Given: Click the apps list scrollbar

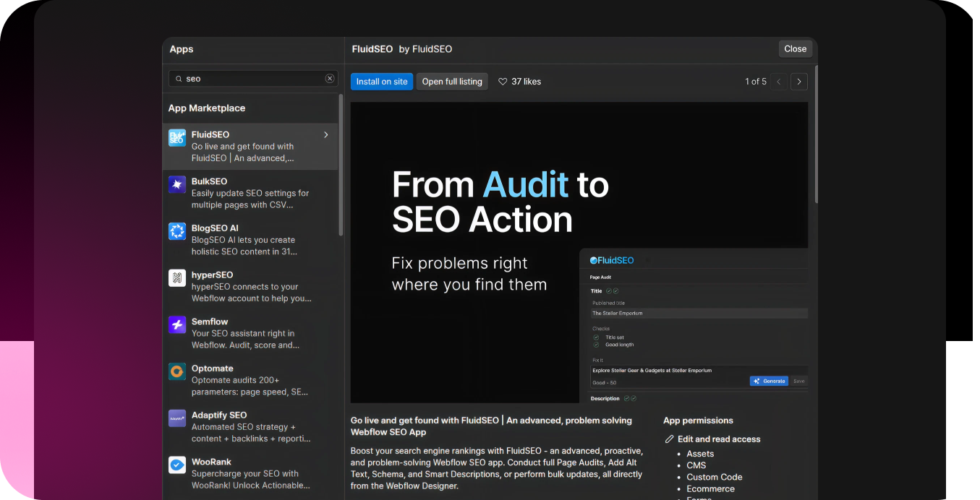Looking at the screenshot, I should (341, 165).
